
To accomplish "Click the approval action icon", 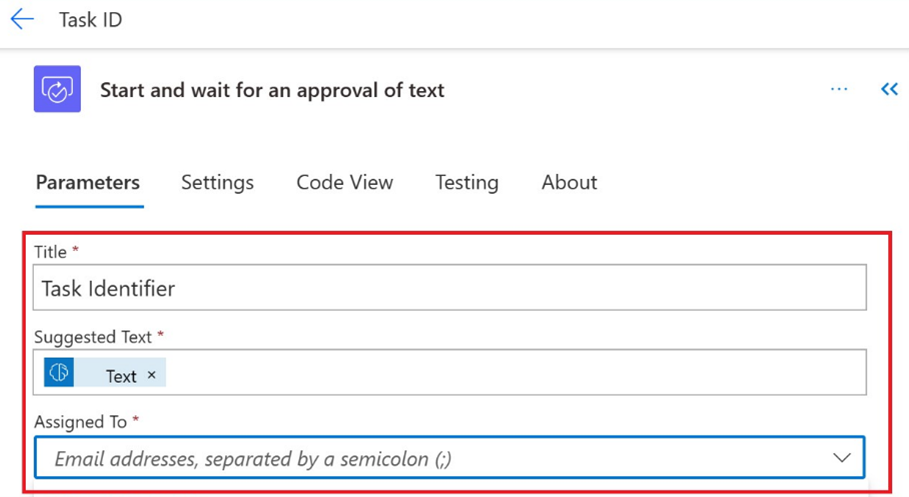I will [57, 90].
